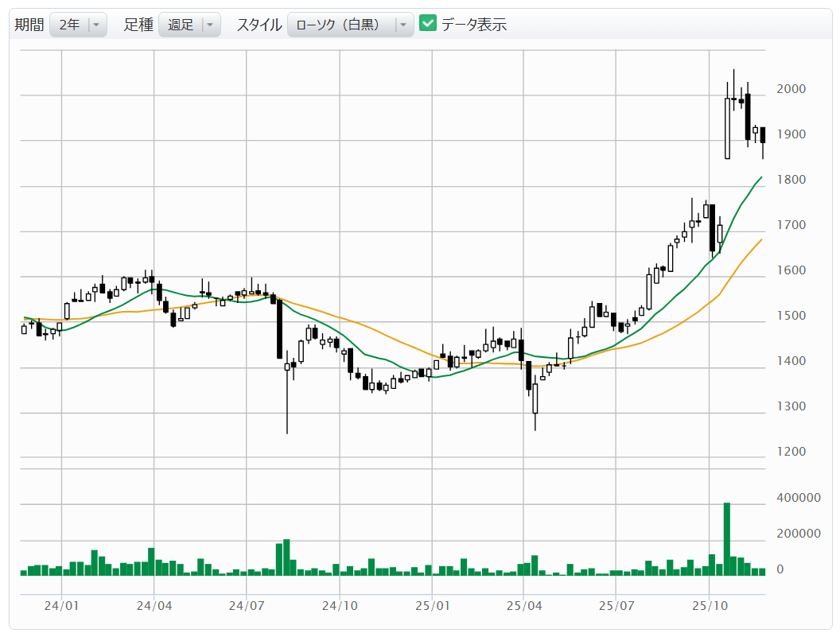This screenshot has width=840, height=637.
Task: Select the tall volume bar after 24/07
Action: click(286, 557)
